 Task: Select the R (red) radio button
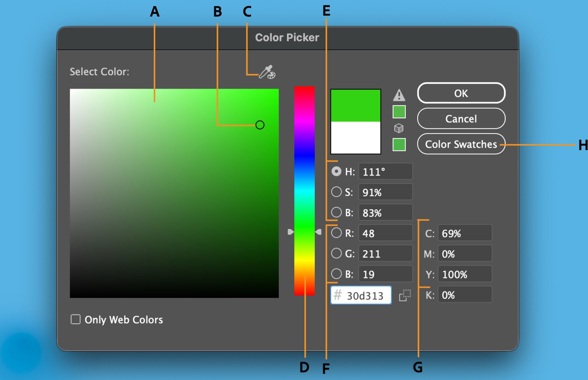pos(336,233)
